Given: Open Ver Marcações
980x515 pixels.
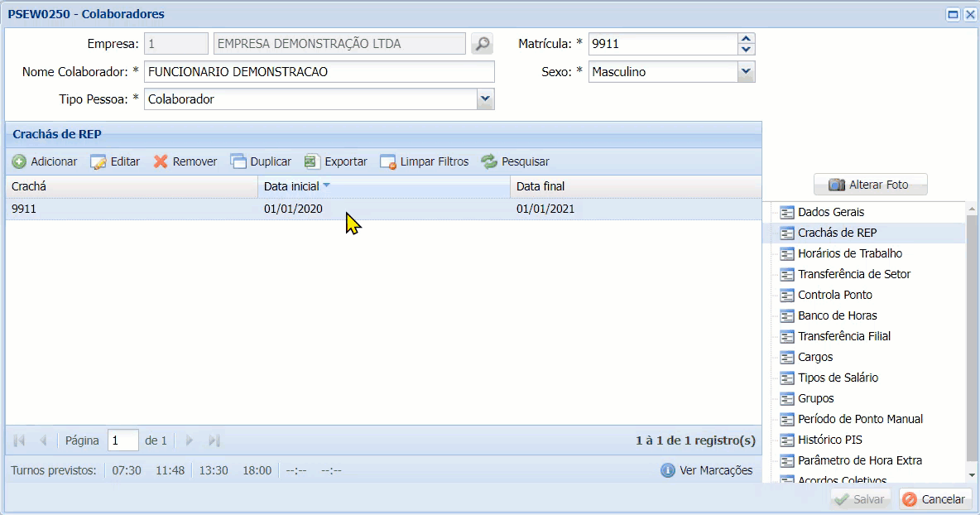Looking at the screenshot, I should pyautogui.click(x=715, y=470).
